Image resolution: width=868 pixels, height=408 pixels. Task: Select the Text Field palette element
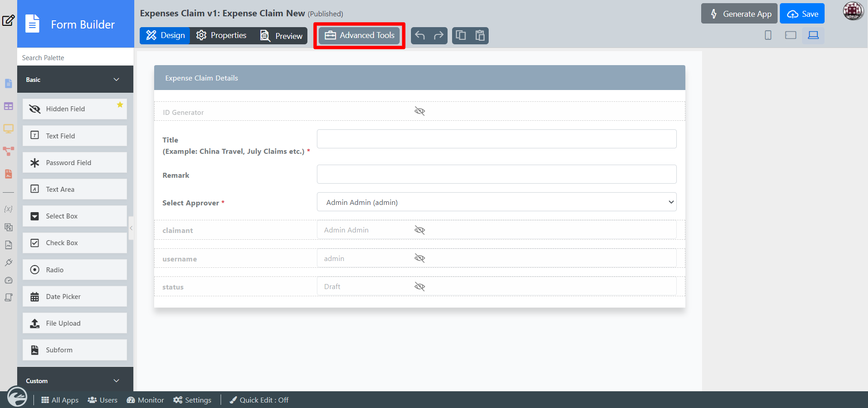pos(75,136)
